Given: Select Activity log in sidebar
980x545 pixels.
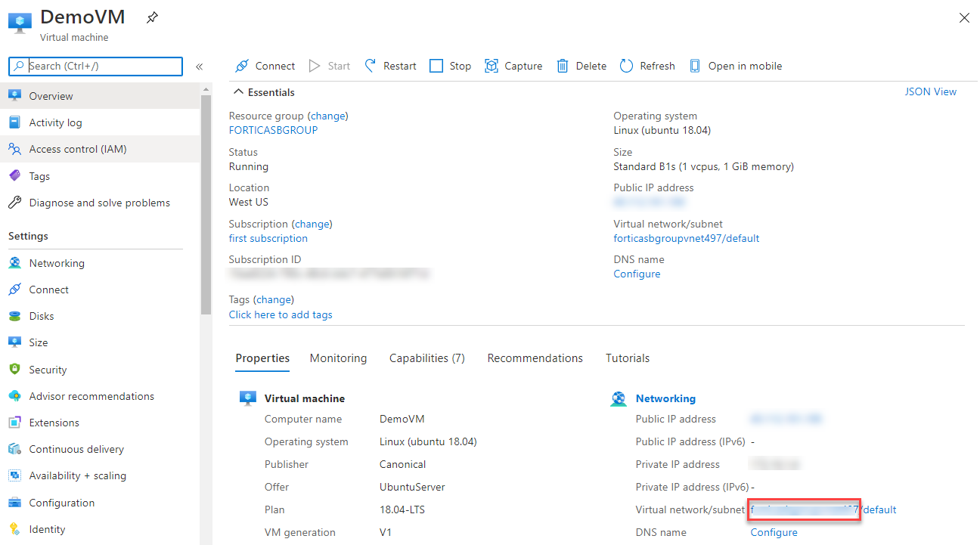Looking at the screenshot, I should coord(55,122).
